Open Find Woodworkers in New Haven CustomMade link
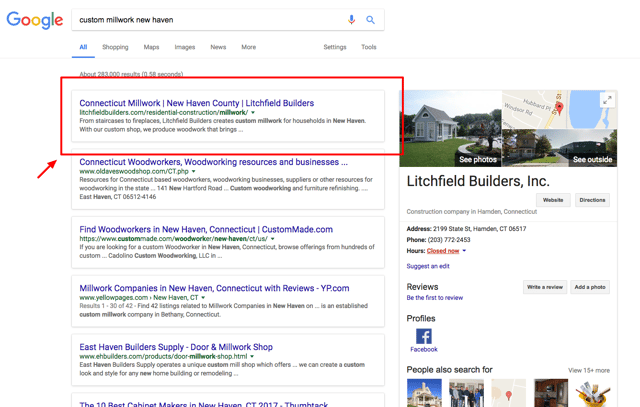 click(x=206, y=229)
